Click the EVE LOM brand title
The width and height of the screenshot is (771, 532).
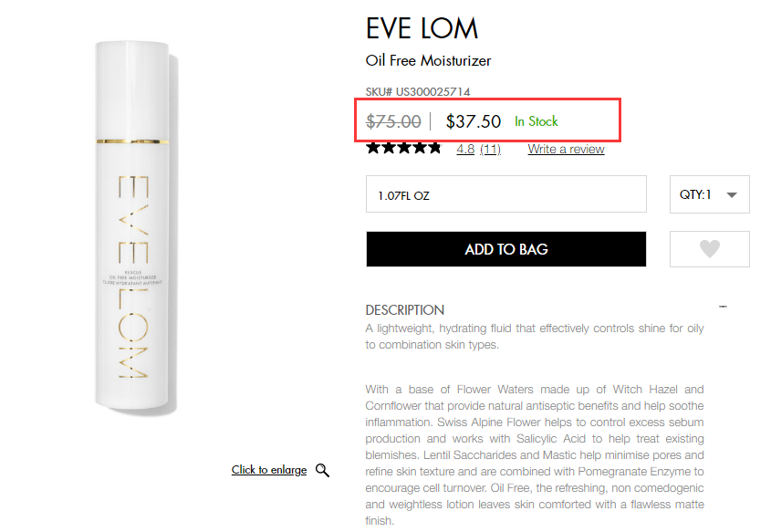pyautogui.click(x=422, y=28)
